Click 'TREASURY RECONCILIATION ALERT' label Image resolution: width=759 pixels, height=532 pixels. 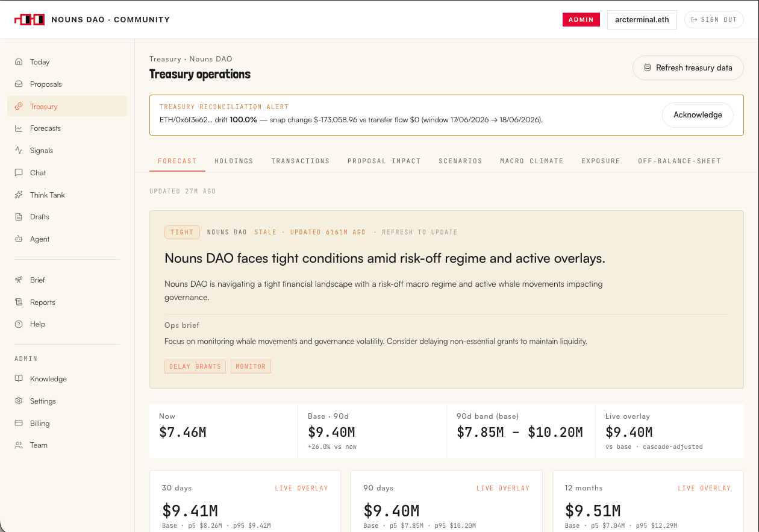point(224,107)
